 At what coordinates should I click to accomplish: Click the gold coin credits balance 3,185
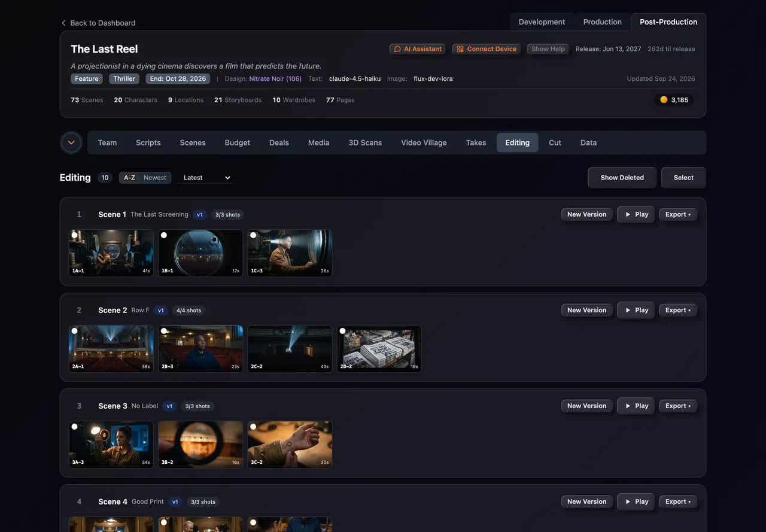point(674,100)
